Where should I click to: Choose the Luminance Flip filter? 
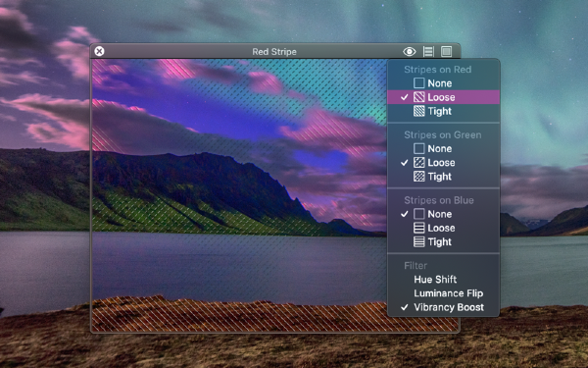pos(444,293)
